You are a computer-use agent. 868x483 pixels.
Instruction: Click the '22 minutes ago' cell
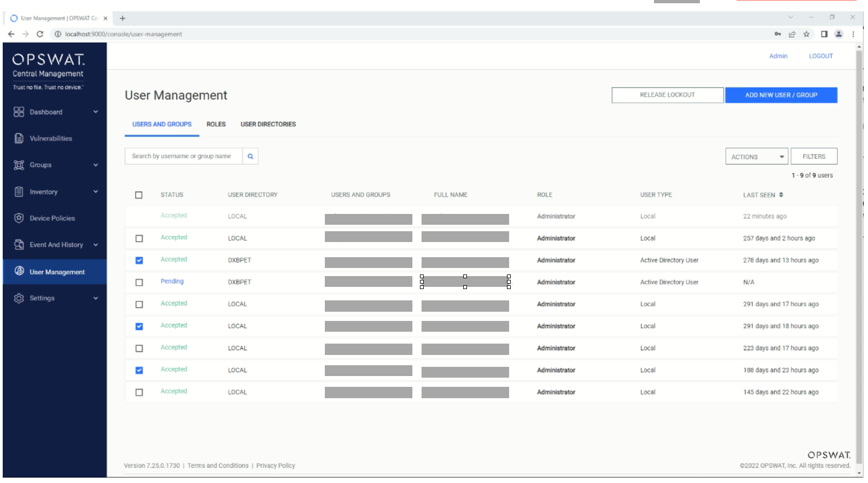coord(765,217)
